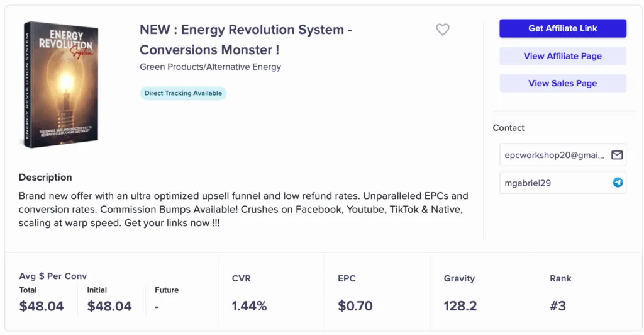The image size is (644, 335).
Task: Click the ebook cover thumbnail
Action: 60,84
